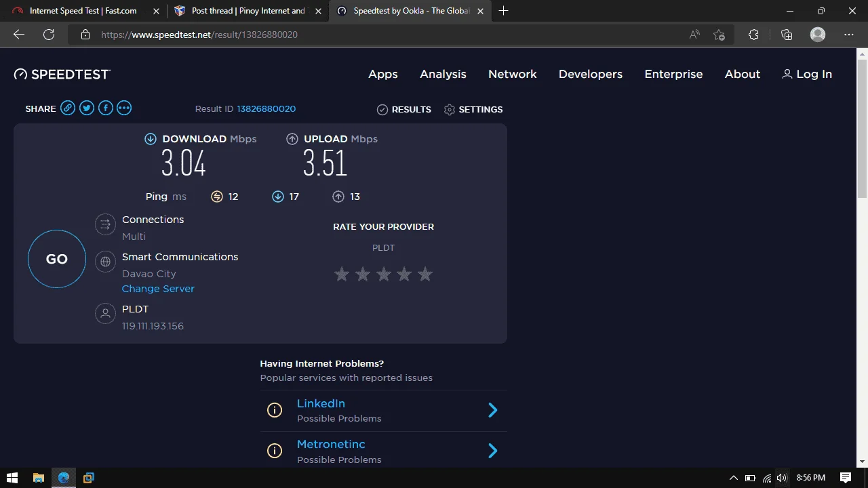The image size is (868, 488).
Task: Rate PLDT three stars
Action: click(384, 274)
